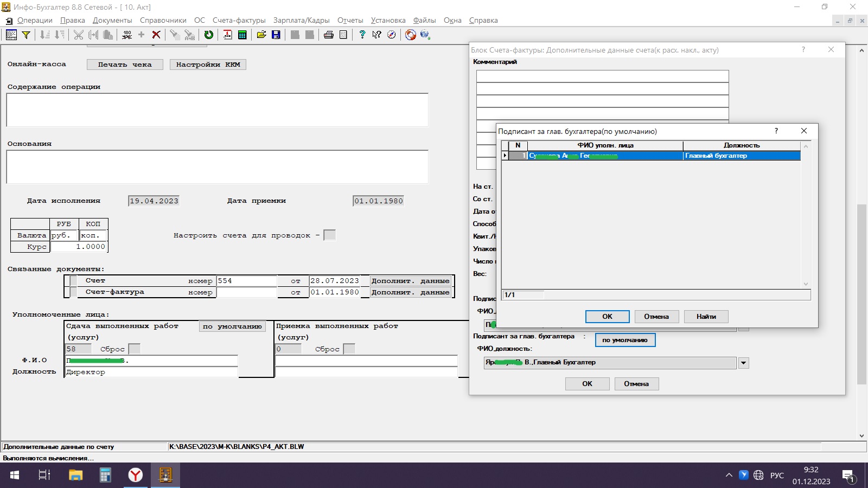Click the blue floppy disk save icon

276,35
